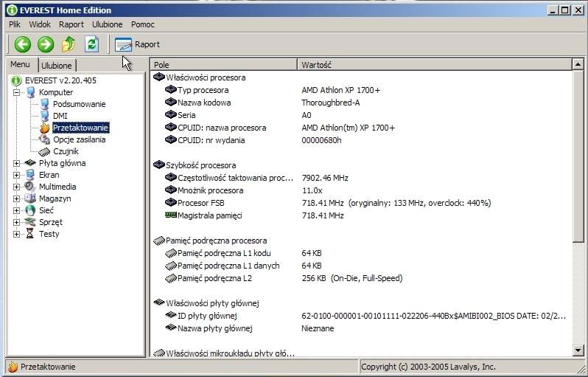
Task: Expand the Sieć node
Action: [x=16, y=211]
